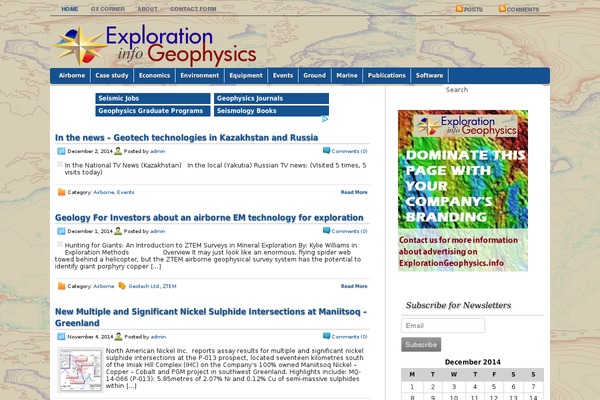Open Comments (0) on the Nickel Sulphide post
Image resolution: width=600 pixels, height=400 pixels.
coord(349,337)
